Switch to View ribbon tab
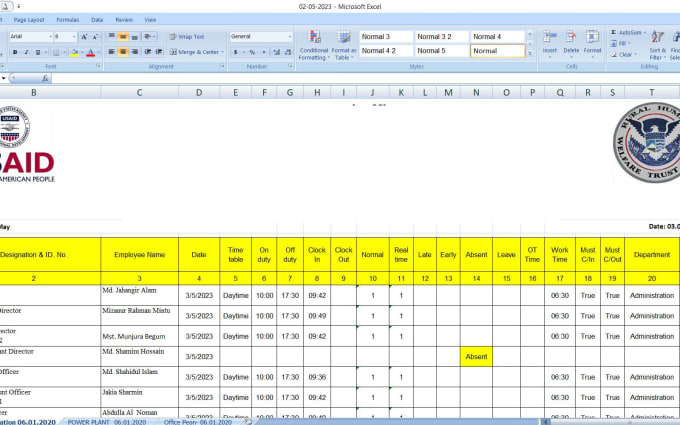Screen dimensions: 680x425 tap(150, 20)
